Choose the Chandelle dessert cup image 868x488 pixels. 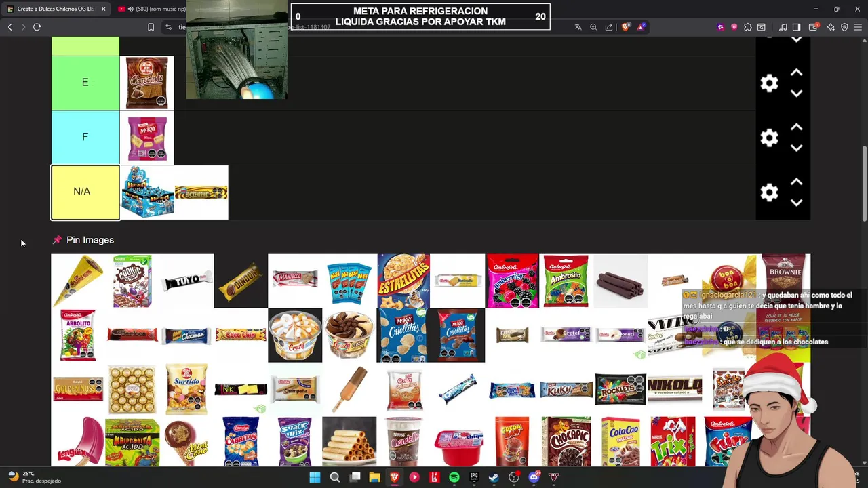(x=403, y=441)
